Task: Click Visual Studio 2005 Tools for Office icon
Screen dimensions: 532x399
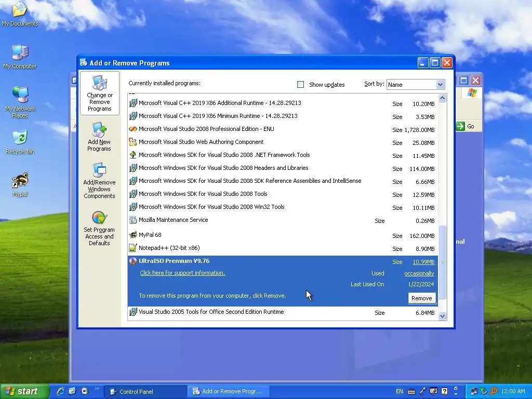Action: point(133,312)
